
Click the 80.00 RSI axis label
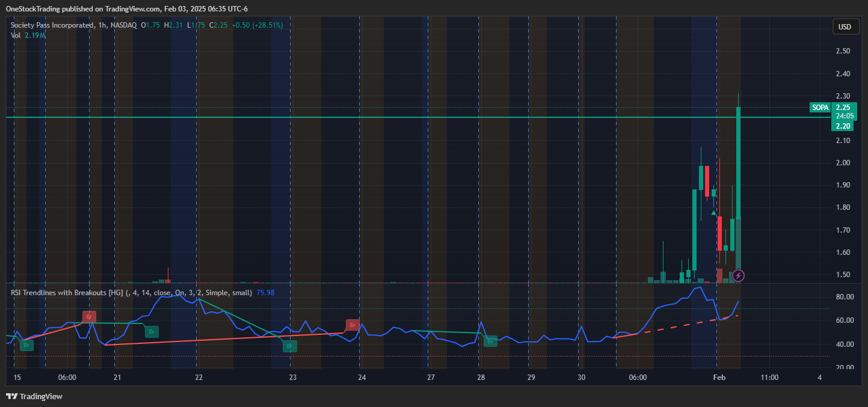pyautogui.click(x=845, y=297)
